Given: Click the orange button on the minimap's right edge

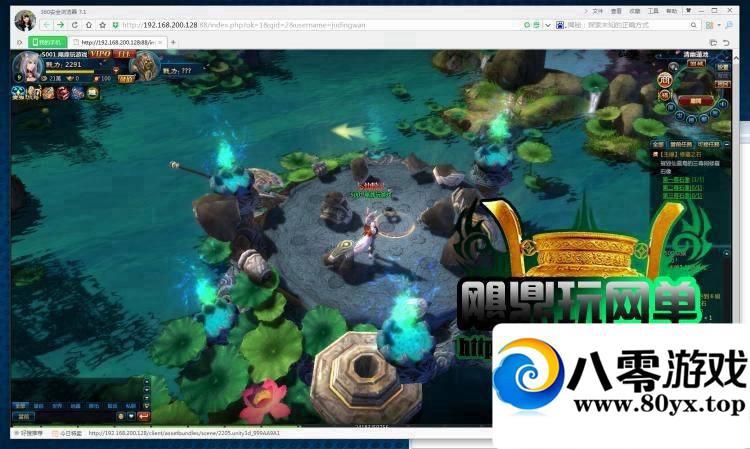Looking at the screenshot, I should (x=723, y=84).
